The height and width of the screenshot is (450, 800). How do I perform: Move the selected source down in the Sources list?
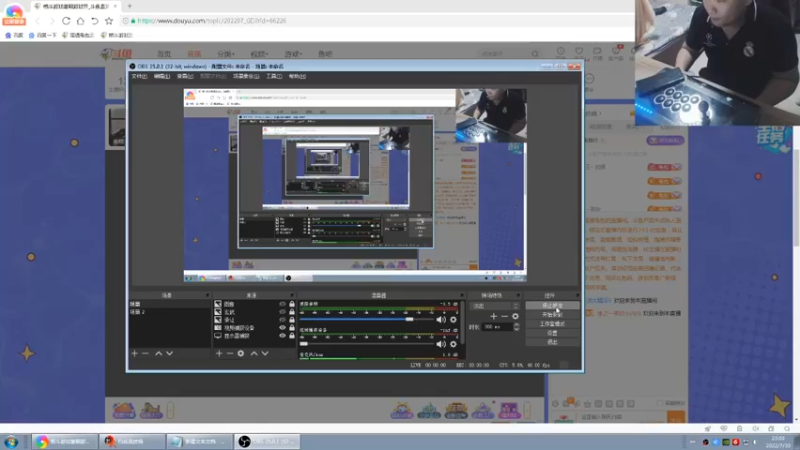click(x=265, y=353)
